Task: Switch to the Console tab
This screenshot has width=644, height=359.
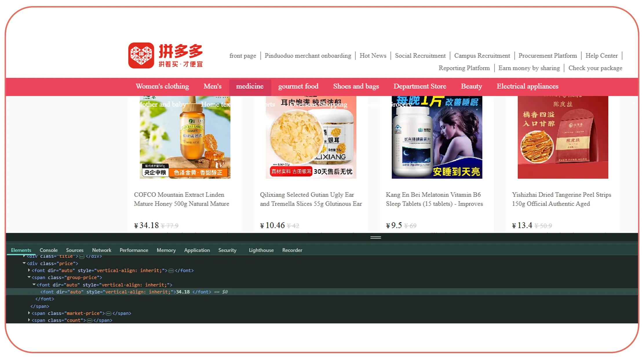Action: click(48, 250)
